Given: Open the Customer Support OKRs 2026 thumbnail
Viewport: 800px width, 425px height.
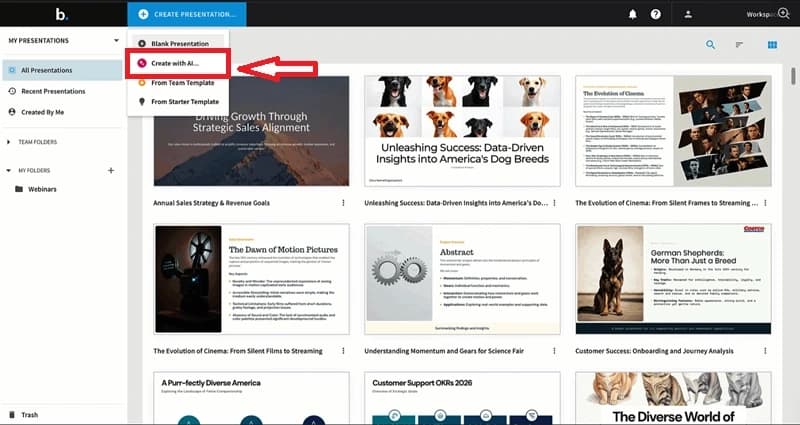Looking at the screenshot, I should [x=462, y=398].
